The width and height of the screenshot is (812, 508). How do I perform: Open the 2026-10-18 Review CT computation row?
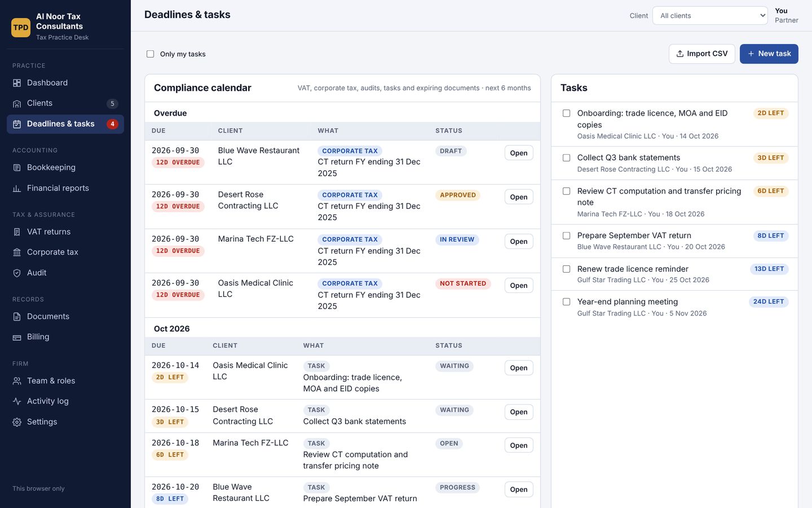[x=519, y=445]
